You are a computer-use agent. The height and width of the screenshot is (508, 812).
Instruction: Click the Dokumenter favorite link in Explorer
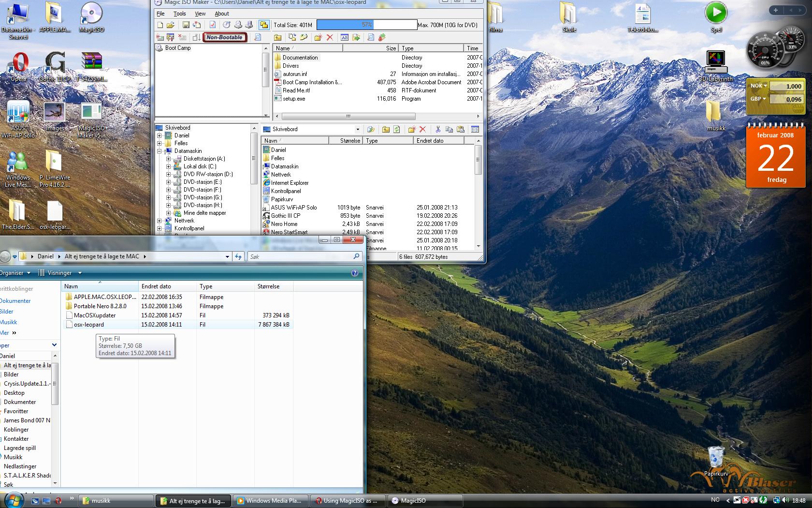[x=14, y=301]
